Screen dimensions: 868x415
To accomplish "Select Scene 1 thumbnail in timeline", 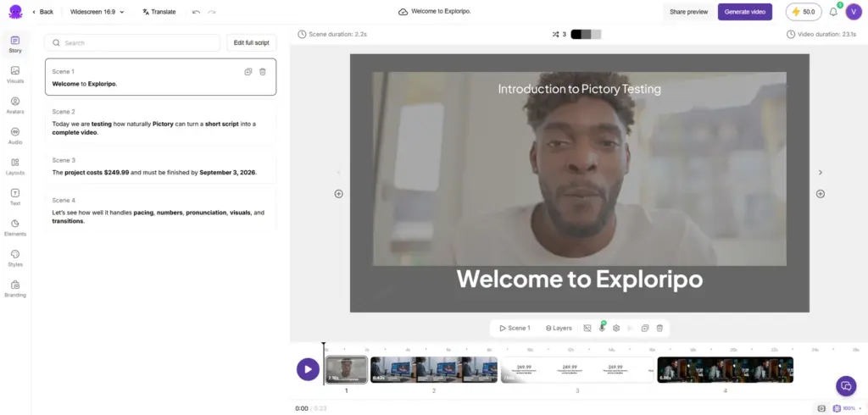I will [347, 369].
